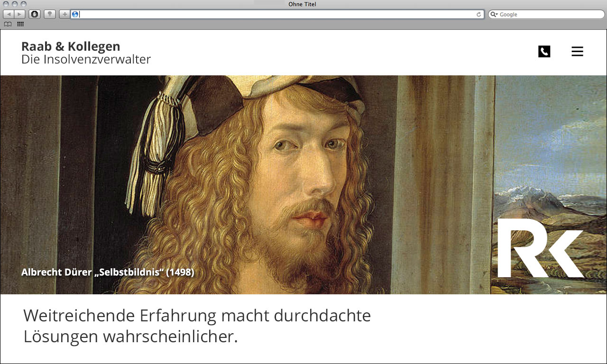
Task: Click the hand-shaped blocker icon in toolbar
Action: (x=35, y=14)
